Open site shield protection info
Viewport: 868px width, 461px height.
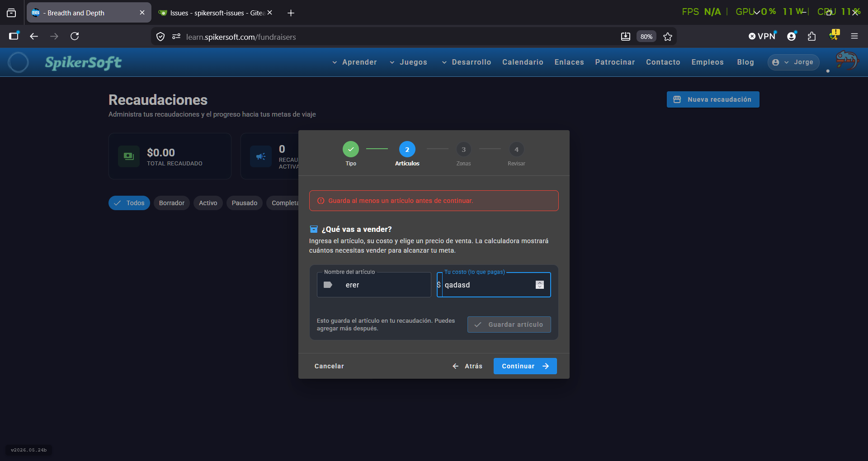coord(160,37)
